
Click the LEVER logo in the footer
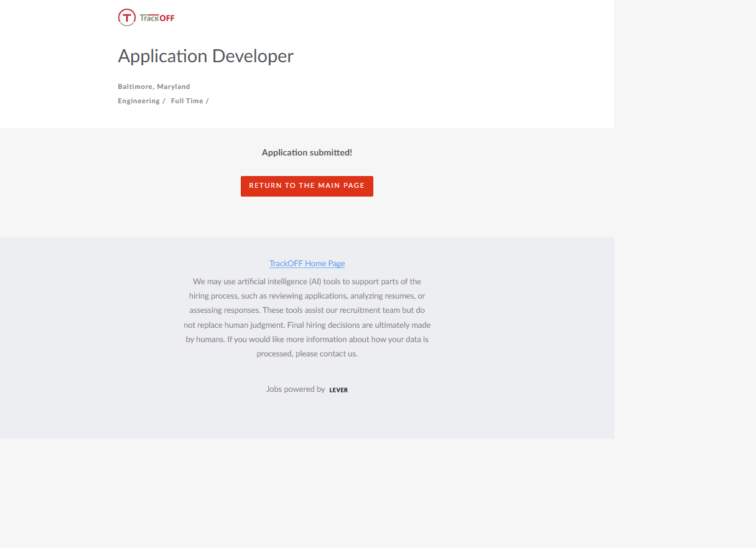pyautogui.click(x=338, y=390)
